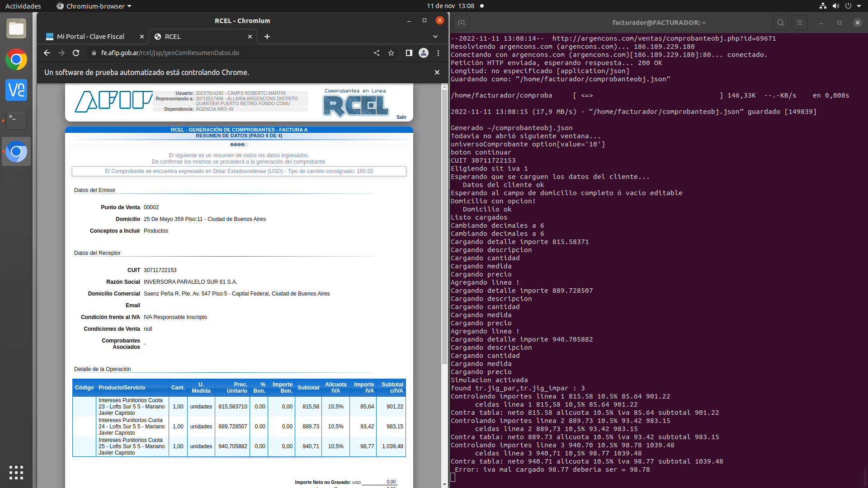Close the RCEL tab
Screen dimensions: 868x488
[x=250, y=37]
